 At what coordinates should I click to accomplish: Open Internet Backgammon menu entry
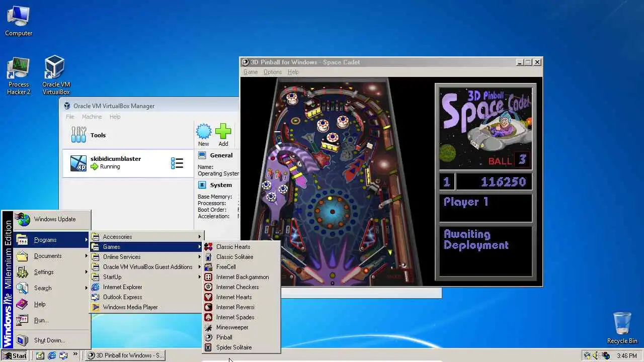[241, 277]
